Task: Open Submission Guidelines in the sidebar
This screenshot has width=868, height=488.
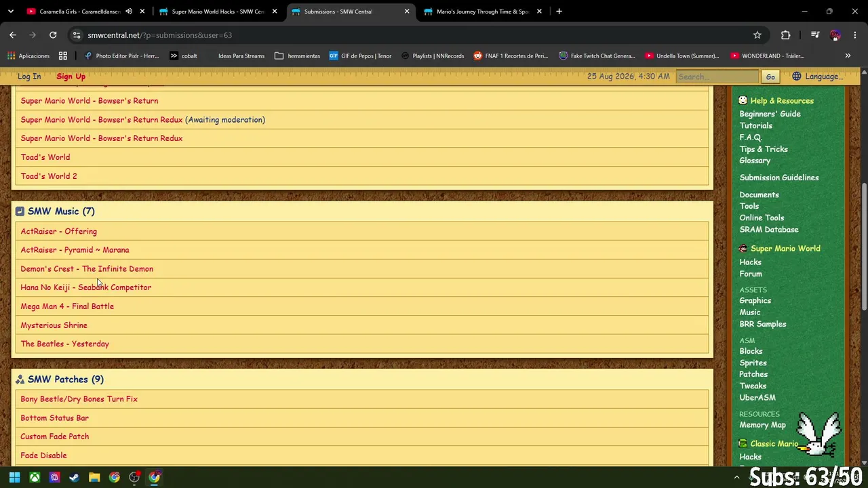Action: coord(779,178)
